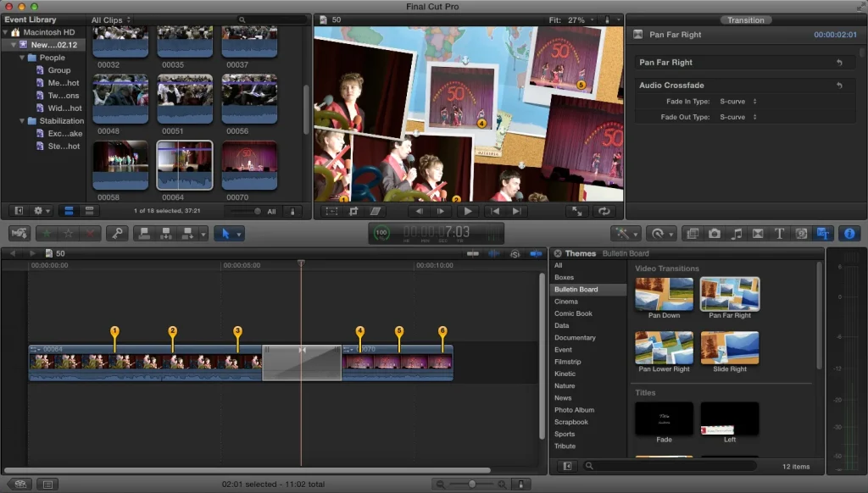The image size is (868, 493).
Task: Toggle loop playback button
Action: coord(604,211)
